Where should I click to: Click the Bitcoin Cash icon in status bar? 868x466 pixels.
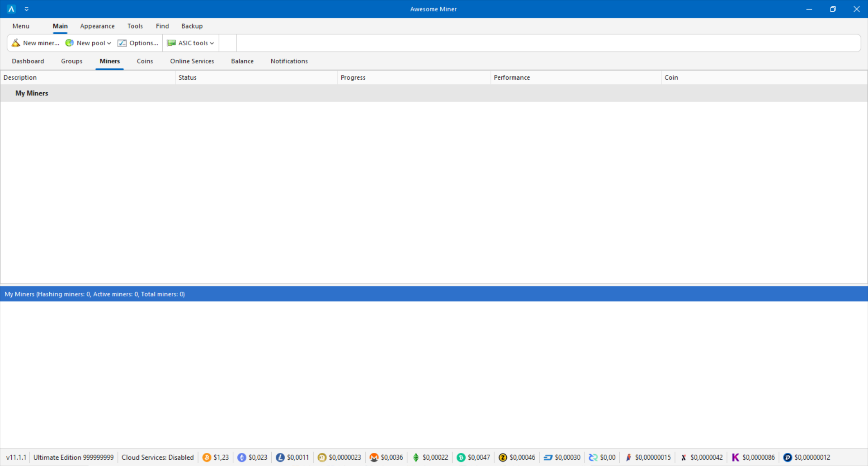tap(461, 457)
